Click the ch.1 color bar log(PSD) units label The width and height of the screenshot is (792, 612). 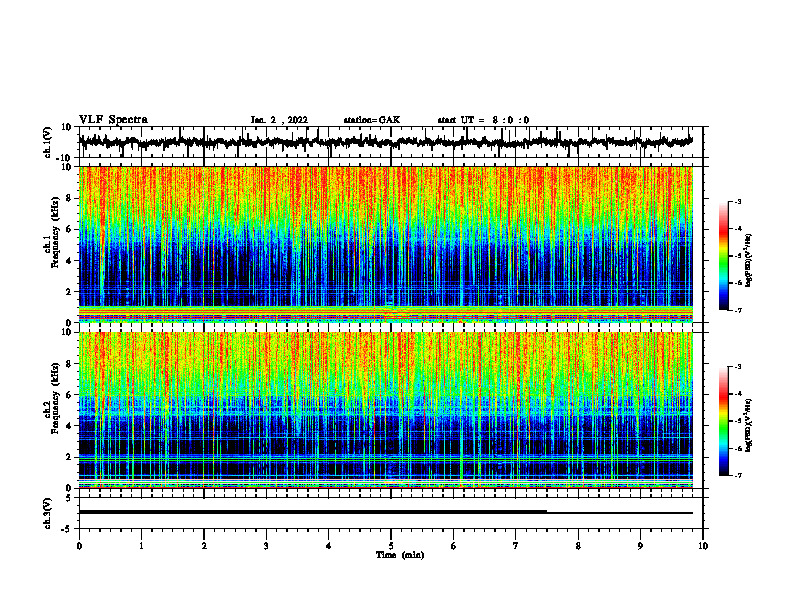(749, 261)
